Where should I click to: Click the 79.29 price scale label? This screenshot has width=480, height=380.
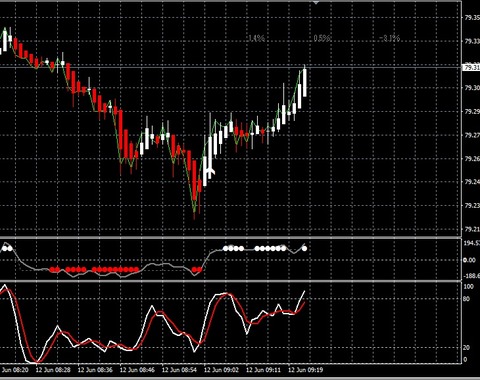(472, 112)
